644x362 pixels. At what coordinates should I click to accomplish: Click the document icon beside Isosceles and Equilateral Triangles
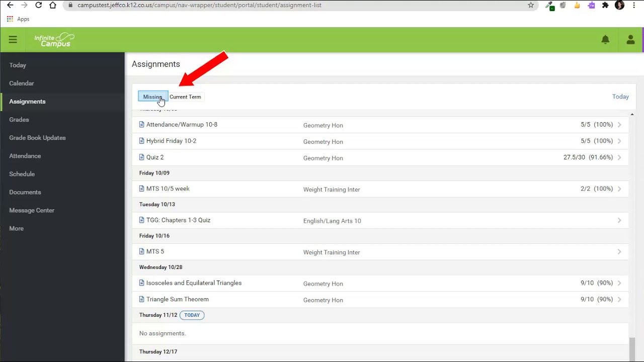142,283
